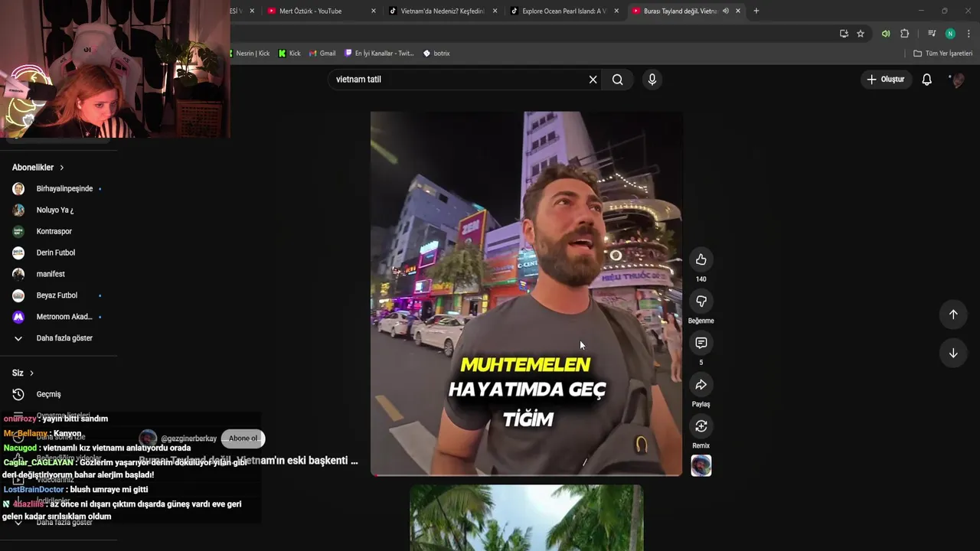Go to the previous short with the up arrow
The image size is (980, 551).
coord(953,315)
